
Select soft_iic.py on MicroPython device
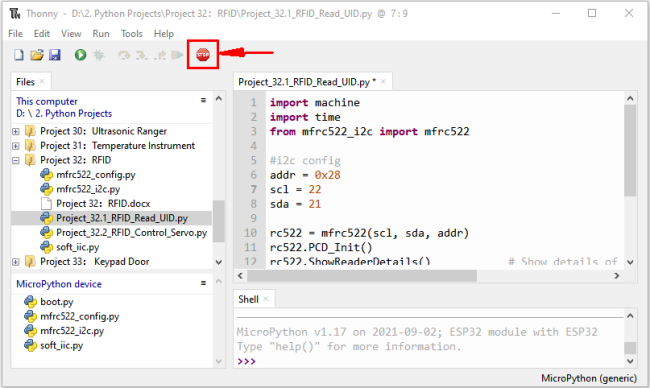(61, 345)
